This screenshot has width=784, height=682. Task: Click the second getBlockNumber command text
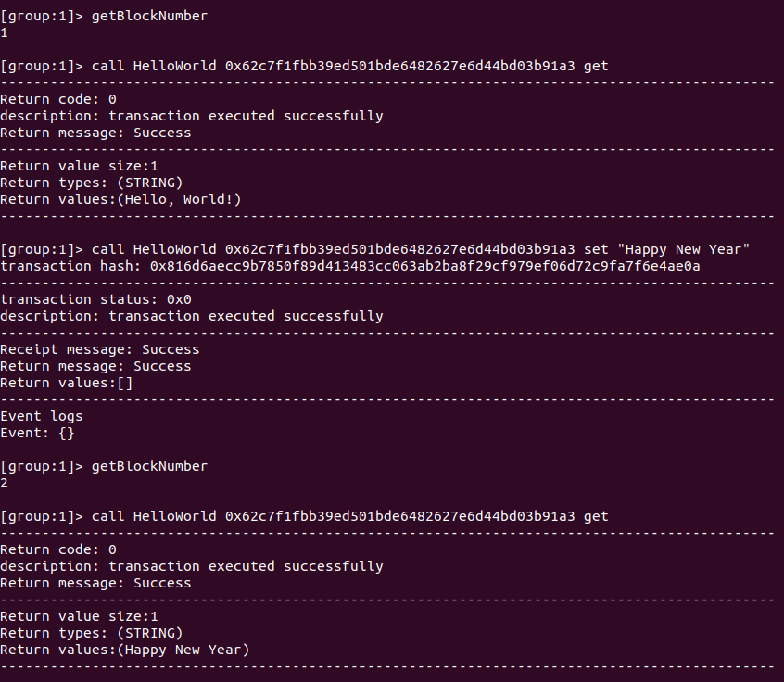pyautogui.click(x=149, y=466)
